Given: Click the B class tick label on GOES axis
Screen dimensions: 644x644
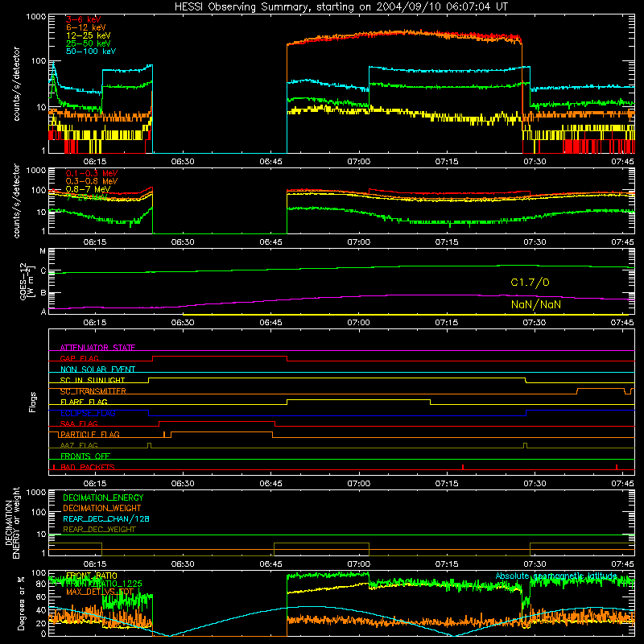Looking at the screenshot, I should click(43, 293).
